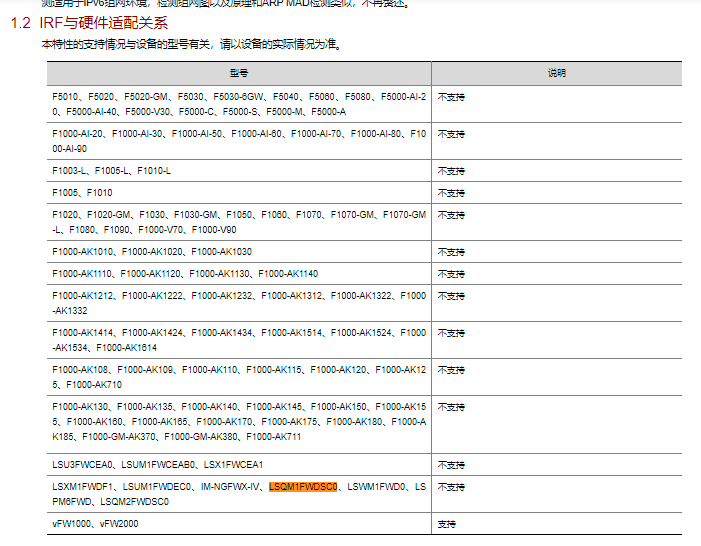Click the text 'LSQM2FWDSC0' in the table
701x546 pixels.
coord(135,502)
